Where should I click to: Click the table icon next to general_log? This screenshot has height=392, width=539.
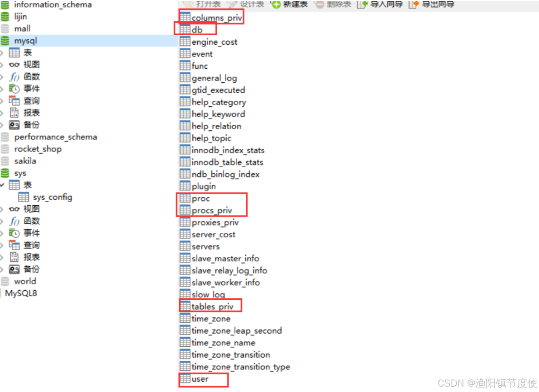click(185, 78)
